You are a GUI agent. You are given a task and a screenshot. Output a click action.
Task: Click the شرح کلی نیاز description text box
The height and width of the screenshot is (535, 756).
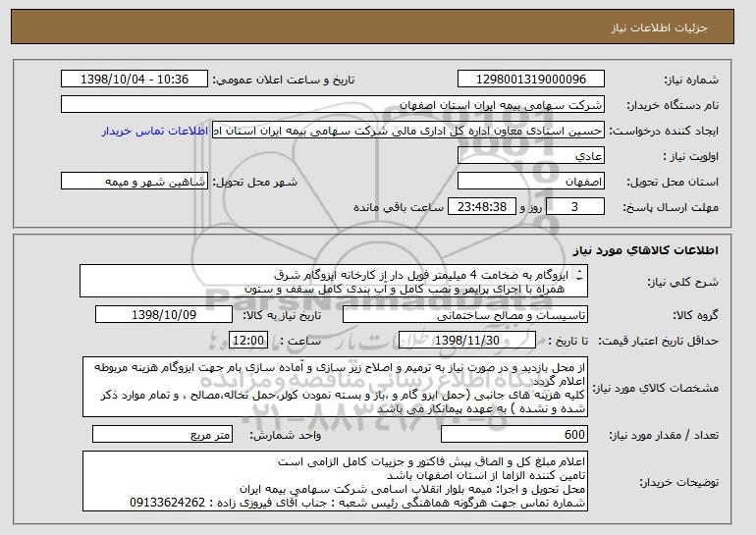pyautogui.click(x=334, y=281)
